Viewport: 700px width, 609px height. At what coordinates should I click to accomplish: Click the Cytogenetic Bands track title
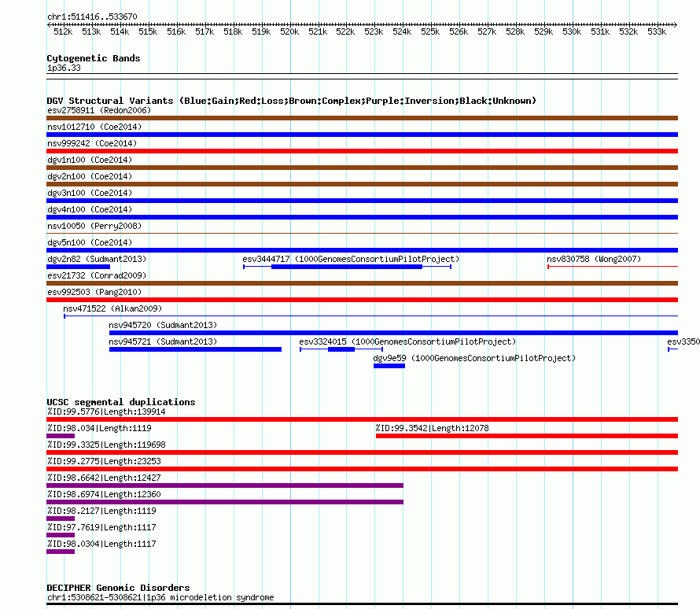pyautogui.click(x=94, y=58)
